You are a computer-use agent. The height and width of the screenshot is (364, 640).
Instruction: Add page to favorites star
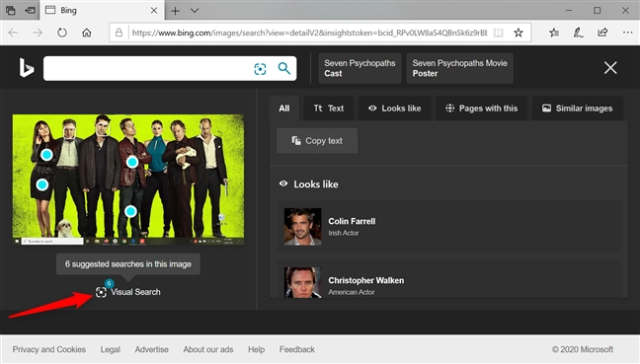pyautogui.click(x=519, y=33)
